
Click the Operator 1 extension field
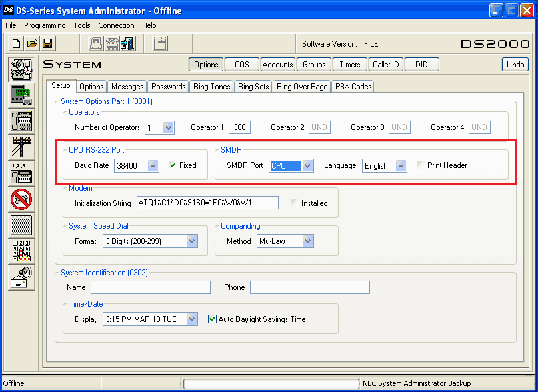(239, 127)
